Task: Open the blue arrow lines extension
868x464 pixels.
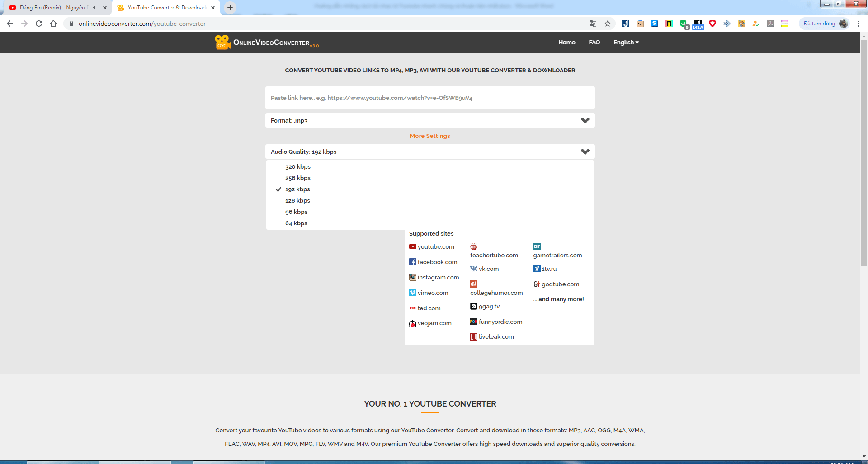Action: point(727,24)
